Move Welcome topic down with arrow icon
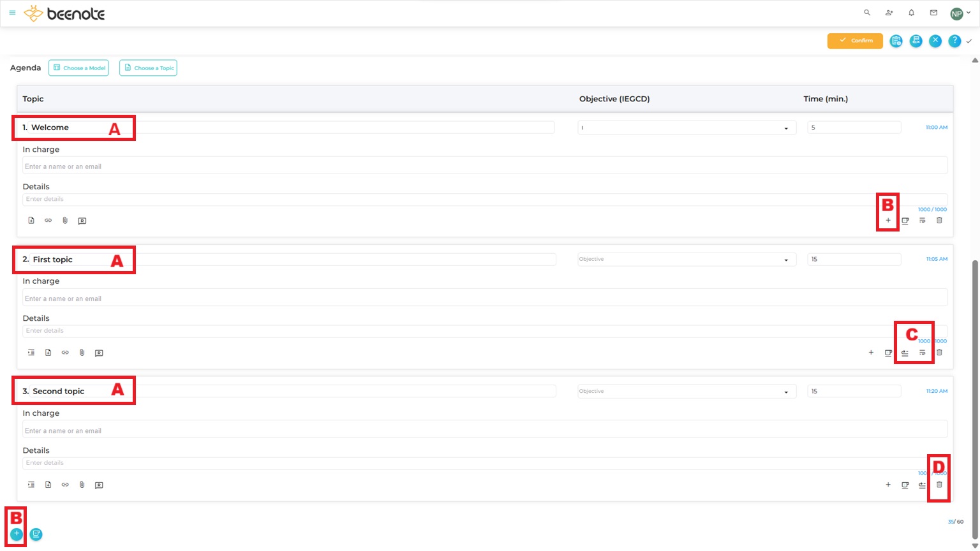 coord(922,221)
